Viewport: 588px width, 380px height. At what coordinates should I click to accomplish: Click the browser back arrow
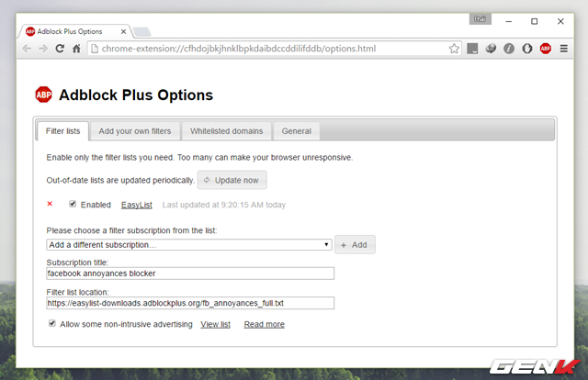pos(26,48)
